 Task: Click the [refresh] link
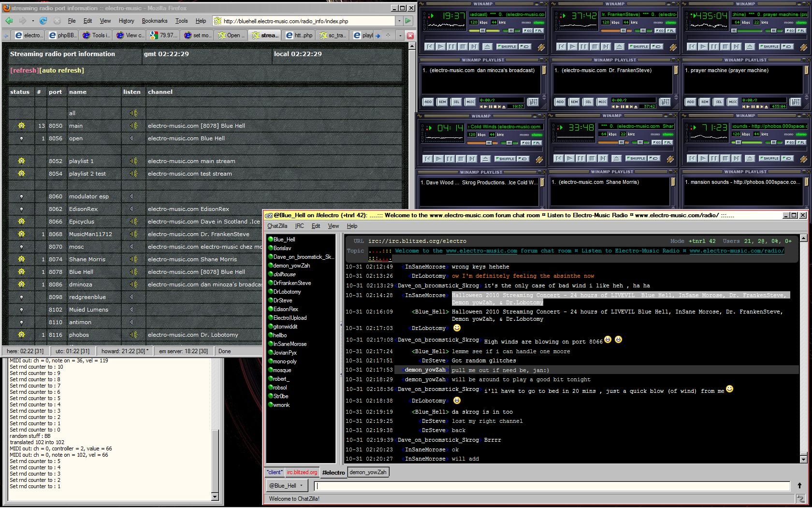(24, 71)
